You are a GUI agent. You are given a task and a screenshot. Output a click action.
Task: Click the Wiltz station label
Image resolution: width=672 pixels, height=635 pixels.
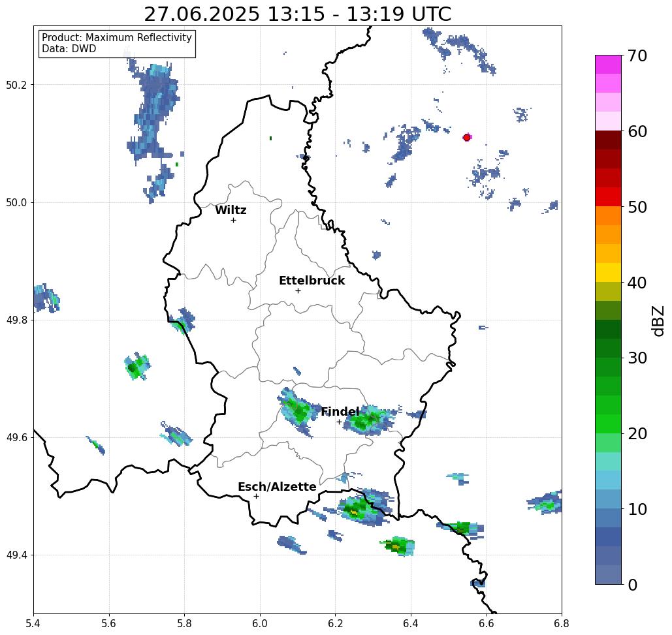coord(231,210)
